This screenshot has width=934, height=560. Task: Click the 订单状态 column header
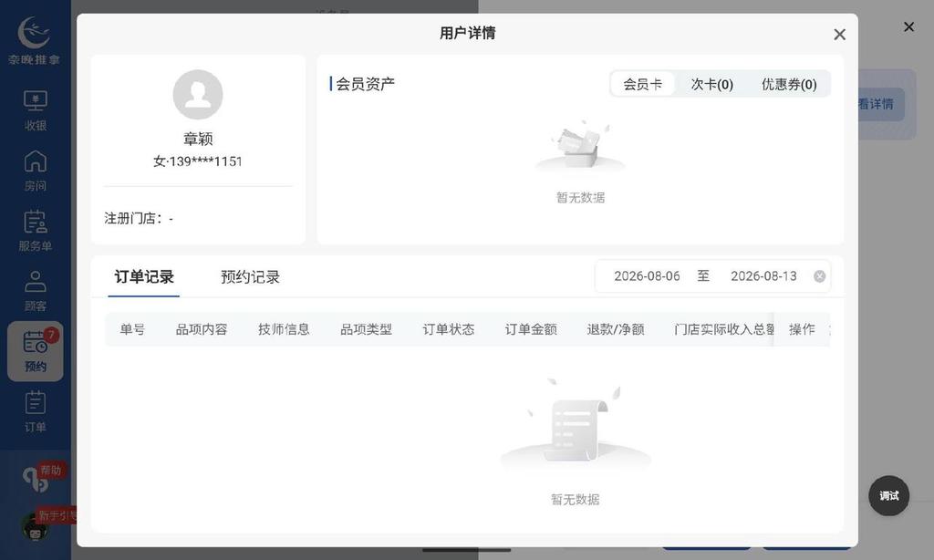(449, 329)
